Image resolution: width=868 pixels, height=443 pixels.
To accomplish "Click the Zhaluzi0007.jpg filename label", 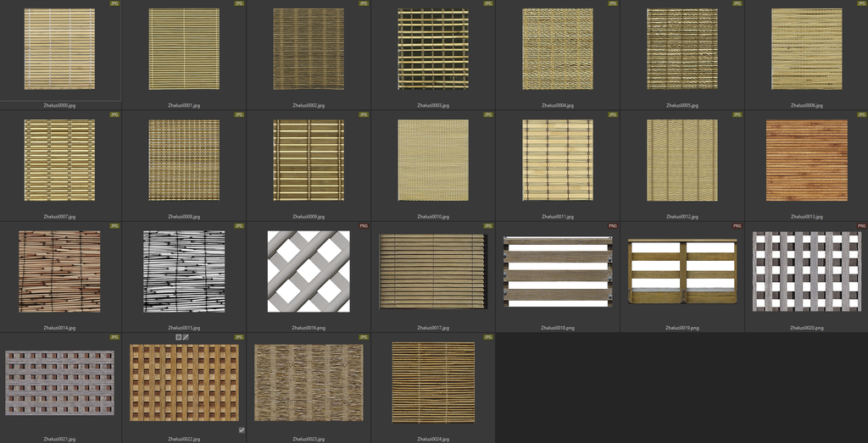I will pyautogui.click(x=59, y=217).
